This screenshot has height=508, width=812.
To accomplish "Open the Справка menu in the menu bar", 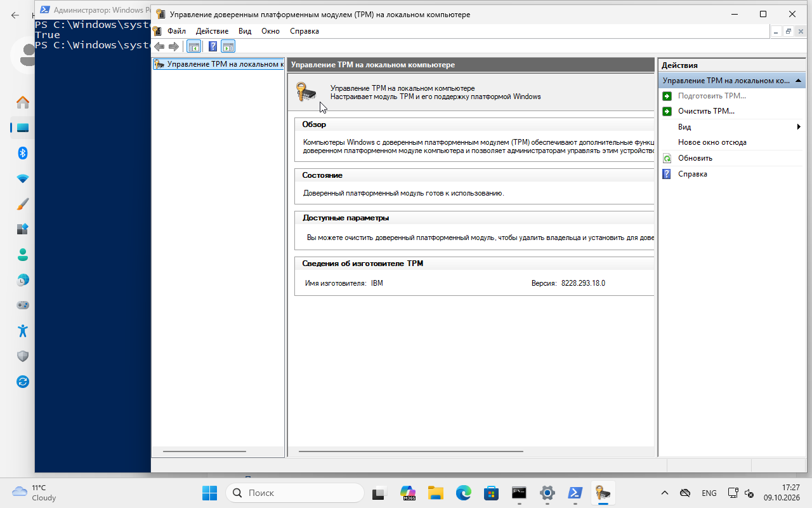I will [x=304, y=31].
